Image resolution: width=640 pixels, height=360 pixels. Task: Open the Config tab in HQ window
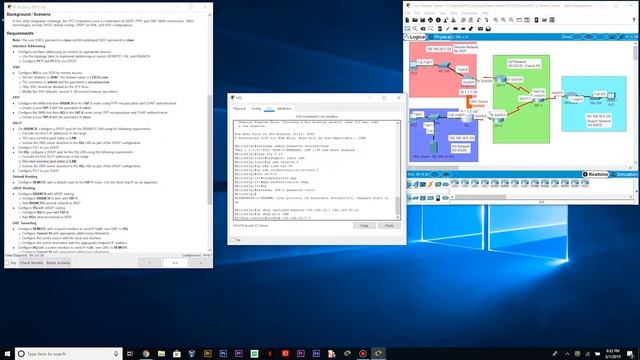(256, 109)
